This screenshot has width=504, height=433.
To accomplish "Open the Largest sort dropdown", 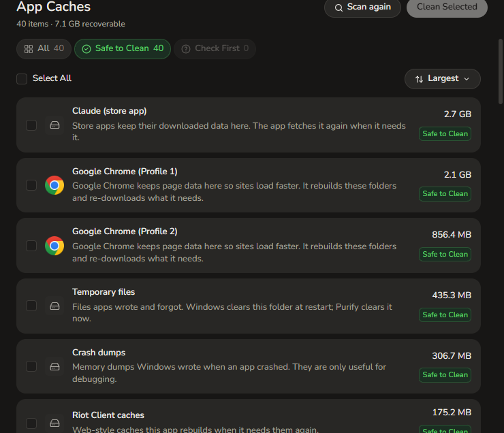I will click(442, 79).
